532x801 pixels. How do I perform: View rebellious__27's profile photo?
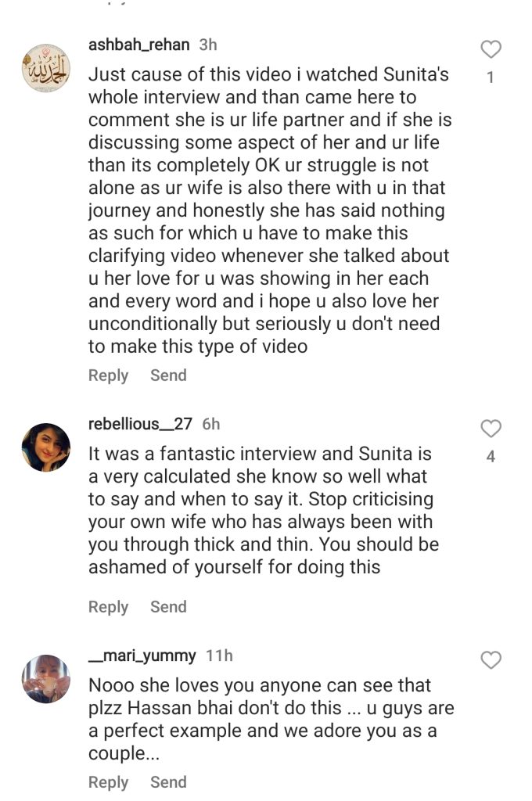pyautogui.click(x=46, y=447)
